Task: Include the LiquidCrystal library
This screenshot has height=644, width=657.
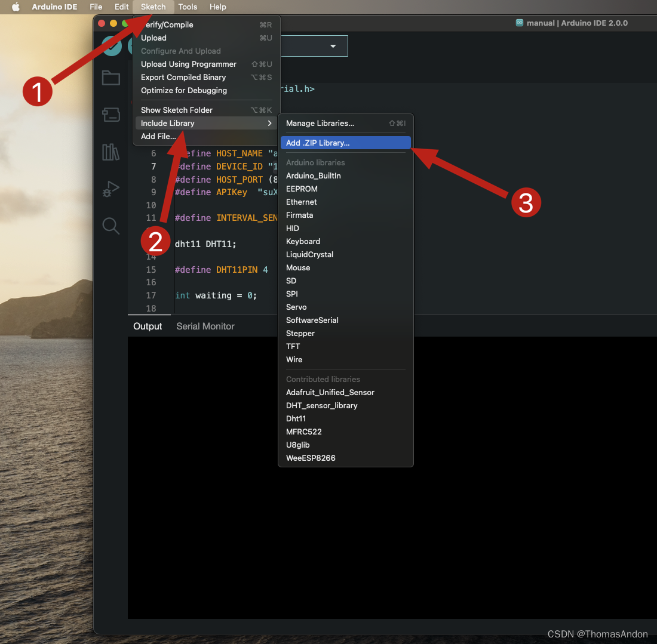Action: (346, 255)
